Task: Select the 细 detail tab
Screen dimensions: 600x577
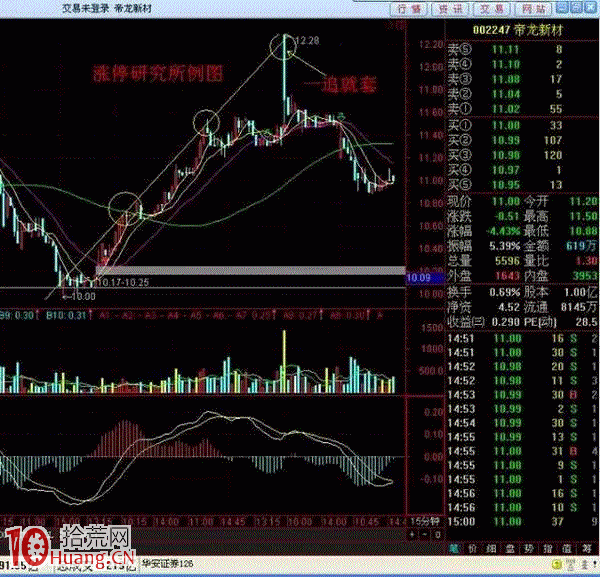Action: pos(491,549)
